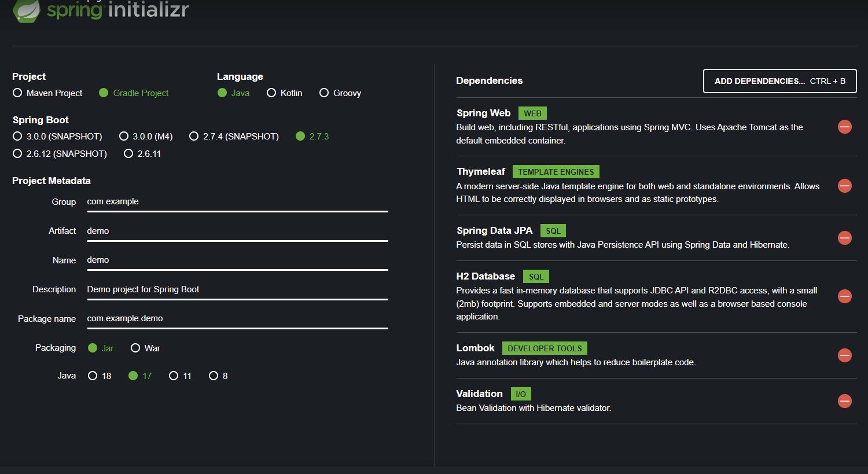This screenshot has height=474, width=868.
Task: Remove the H2 Database dependency
Action: [845, 296]
